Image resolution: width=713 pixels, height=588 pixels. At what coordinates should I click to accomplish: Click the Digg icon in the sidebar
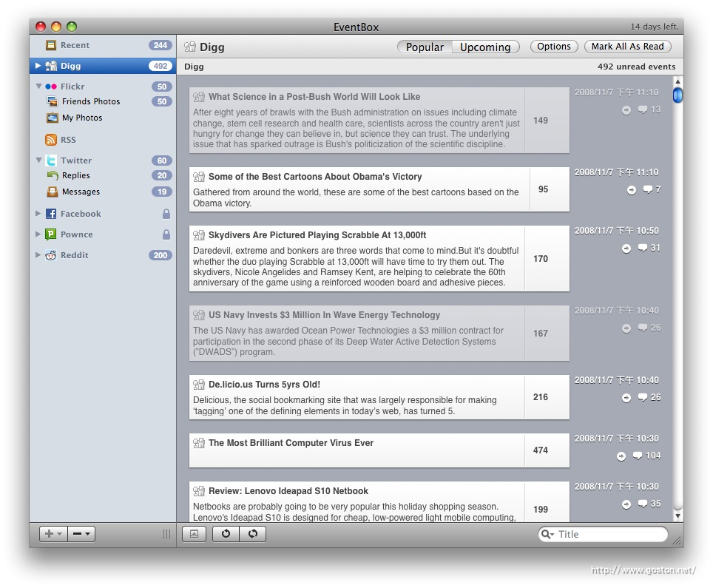pyautogui.click(x=51, y=66)
